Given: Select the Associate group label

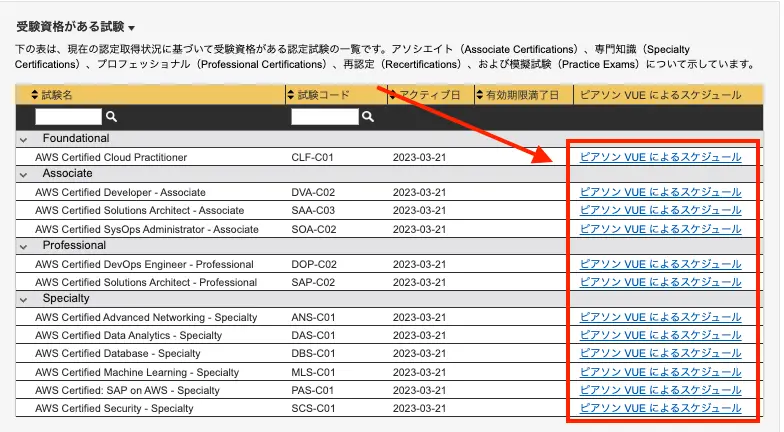Looking at the screenshot, I should [x=68, y=173].
